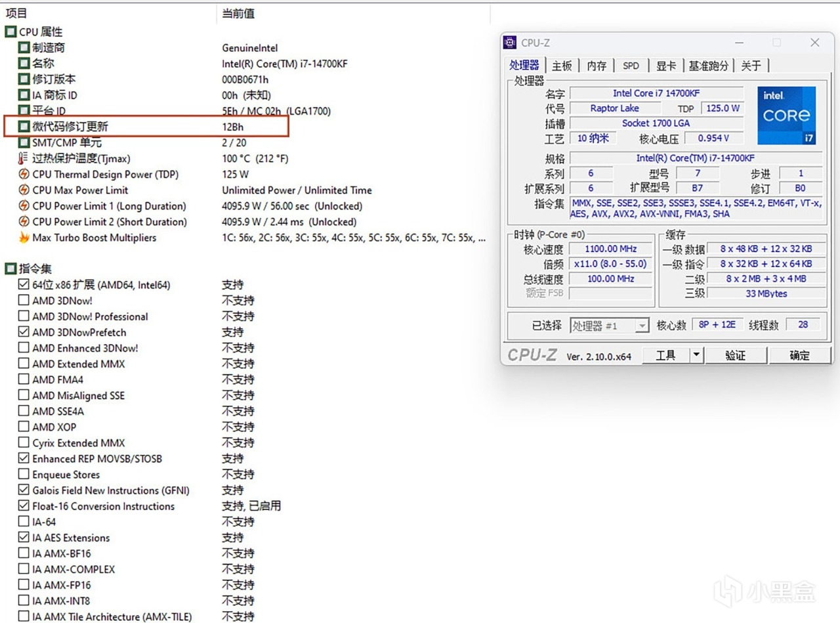This screenshot has width=840, height=623.
Task: Toggle the AMD 3DNowPrefetch checkbox
Action: pos(24,332)
